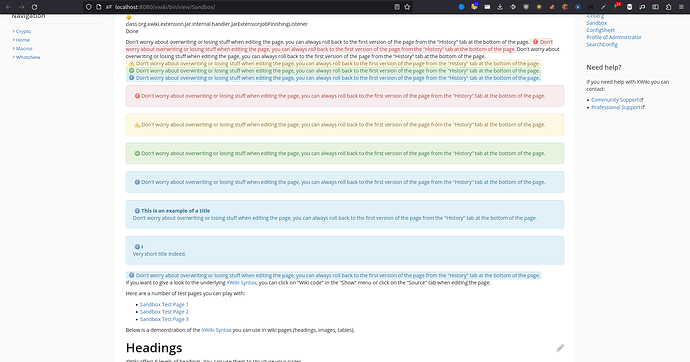
Task: Click the red eraser extension icon
Action: point(552,7)
